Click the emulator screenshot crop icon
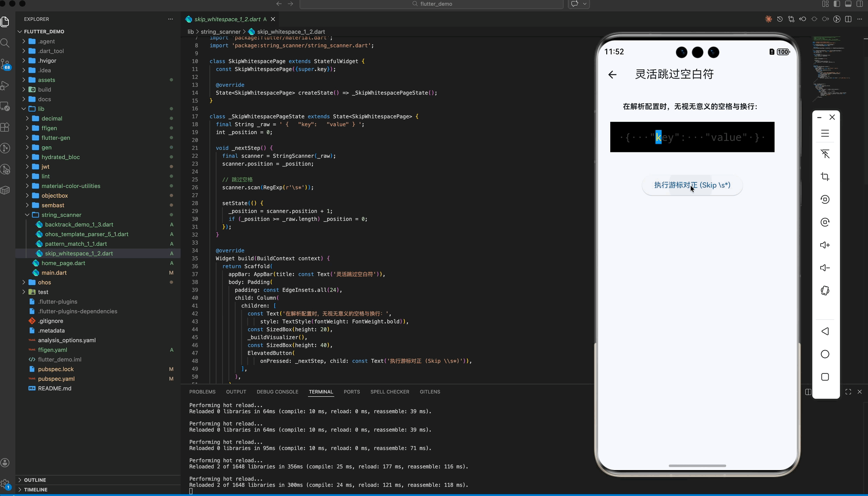Viewport: 868px width, 496px height. click(825, 177)
